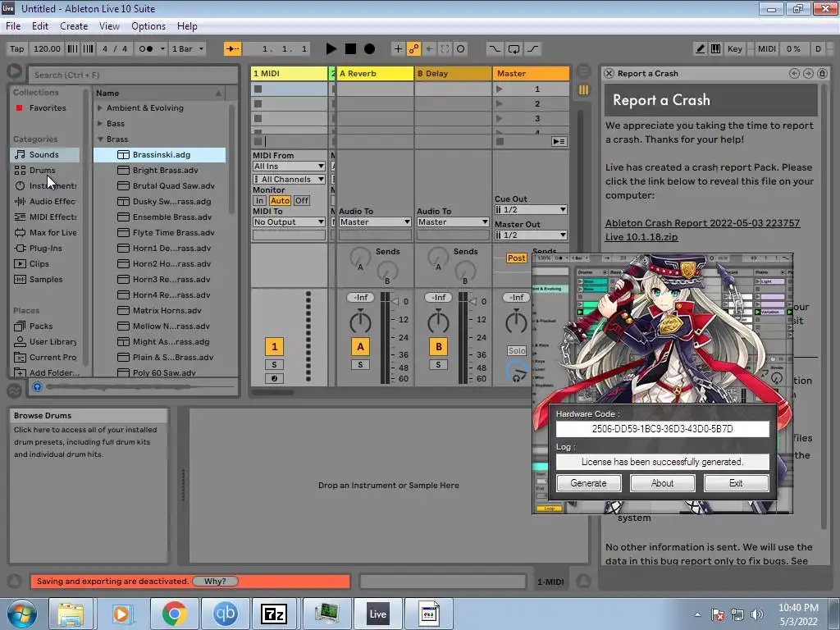Click the Session Record circle button

point(460,48)
